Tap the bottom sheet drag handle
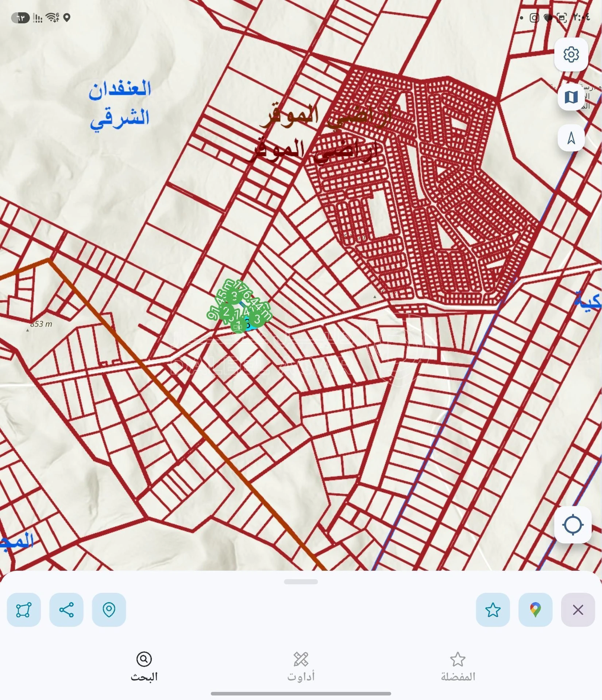Image resolution: width=602 pixels, height=700 pixels. pyautogui.click(x=301, y=582)
